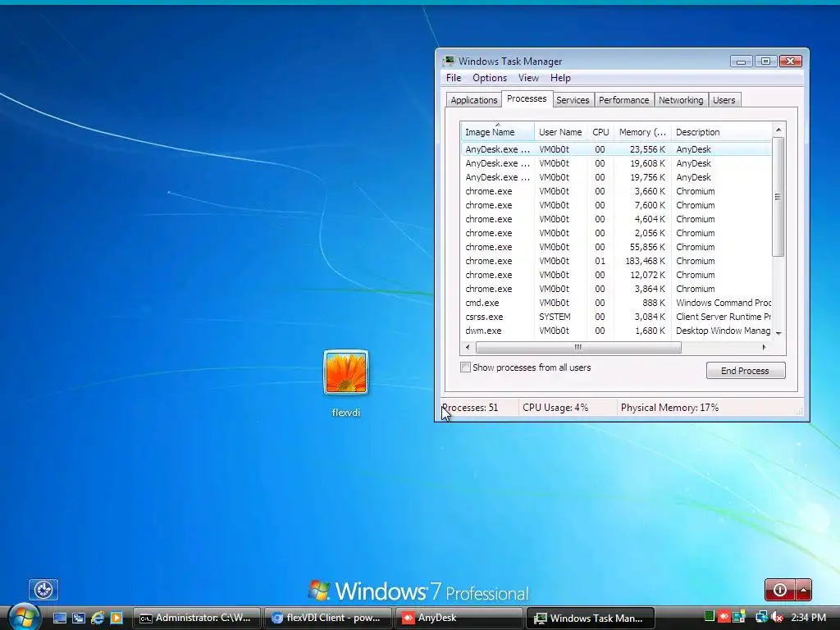Click Show Desktop quick launch icon

[59, 618]
